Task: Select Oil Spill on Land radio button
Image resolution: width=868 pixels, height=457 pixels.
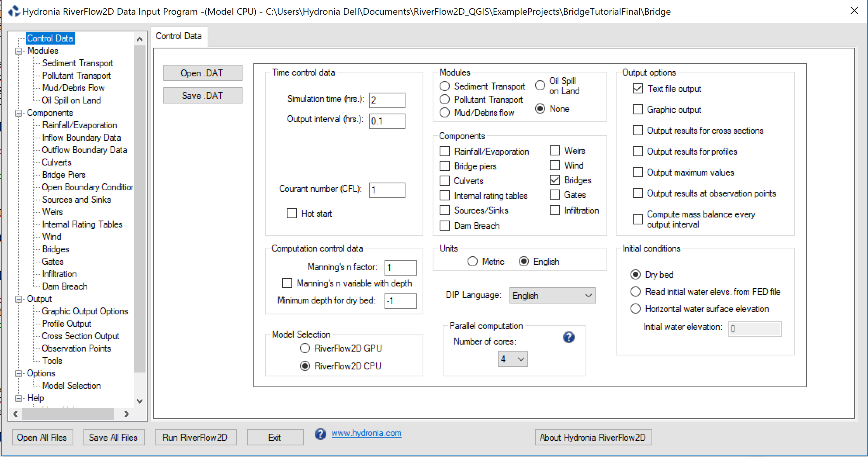Action: click(540, 85)
